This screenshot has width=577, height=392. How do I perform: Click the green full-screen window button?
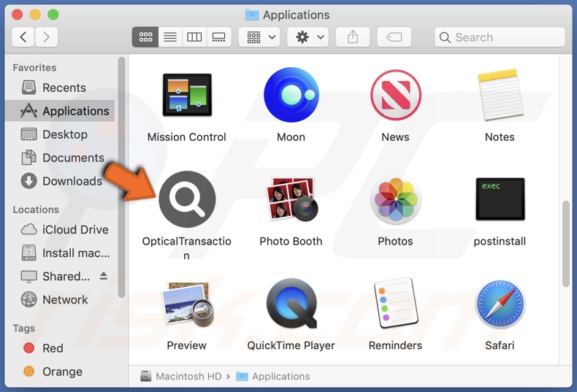click(53, 15)
